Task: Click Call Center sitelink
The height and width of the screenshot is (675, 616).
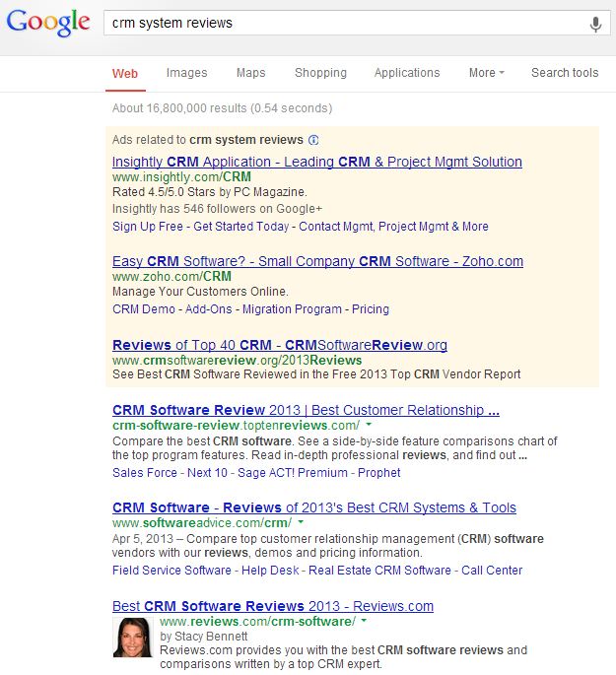Action: point(492,571)
